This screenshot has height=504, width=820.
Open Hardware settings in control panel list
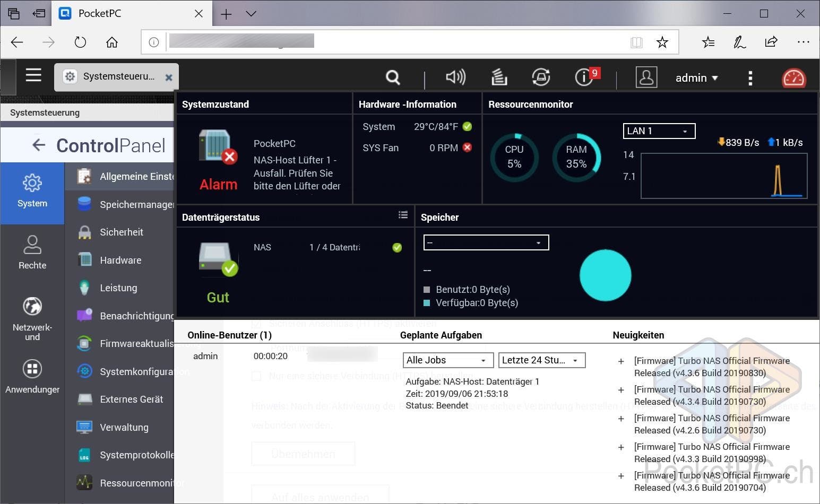[x=120, y=260]
